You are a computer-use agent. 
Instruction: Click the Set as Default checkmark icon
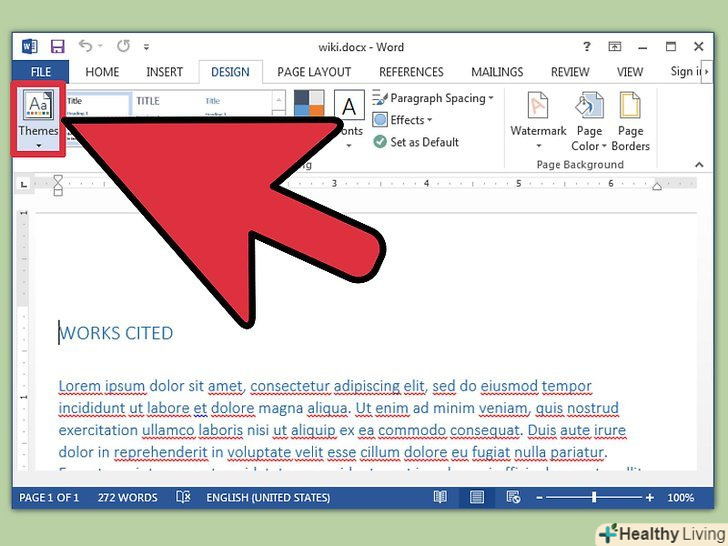point(380,142)
